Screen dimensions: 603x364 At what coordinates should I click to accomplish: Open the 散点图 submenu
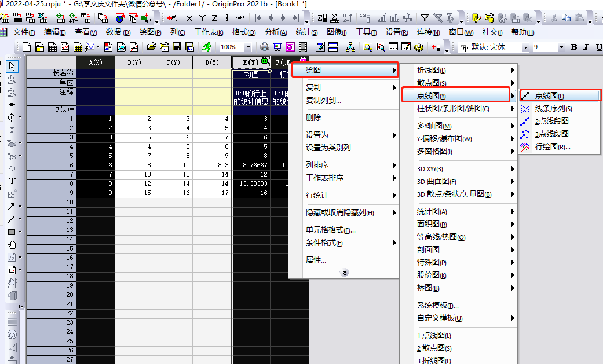(x=432, y=83)
